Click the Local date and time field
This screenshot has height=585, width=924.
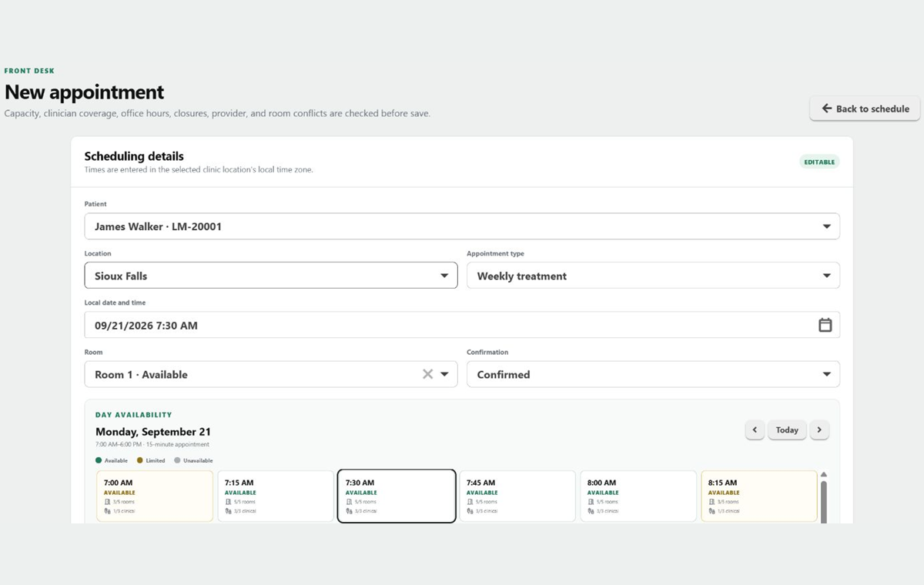click(x=462, y=325)
